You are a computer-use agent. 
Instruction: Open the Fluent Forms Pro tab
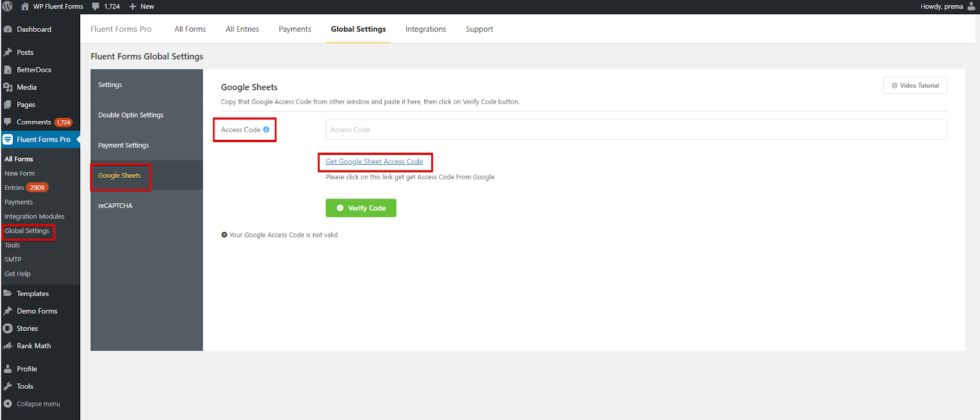click(121, 29)
